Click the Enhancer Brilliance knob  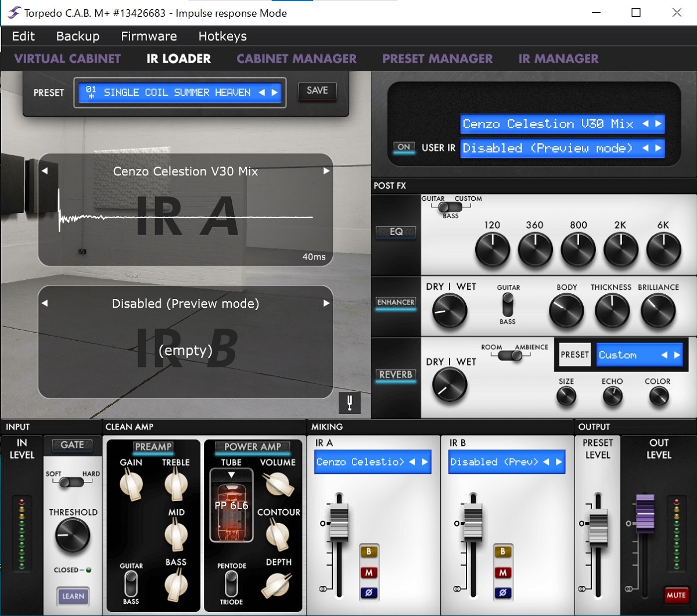658,311
